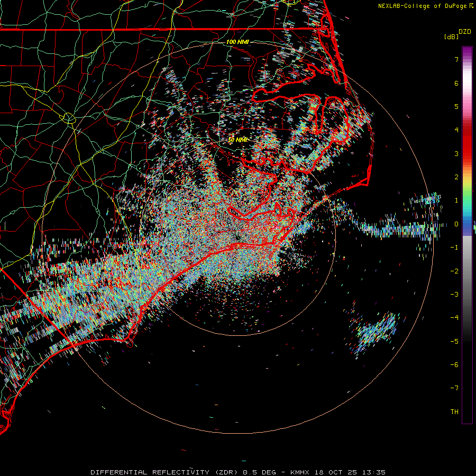The height and width of the screenshot is (476, 476).
Task: Click the '2' value on the color scale
Action: (456, 177)
